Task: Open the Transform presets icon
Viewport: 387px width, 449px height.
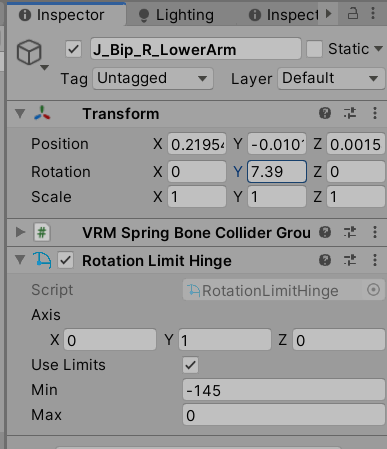Action: (x=350, y=113)
